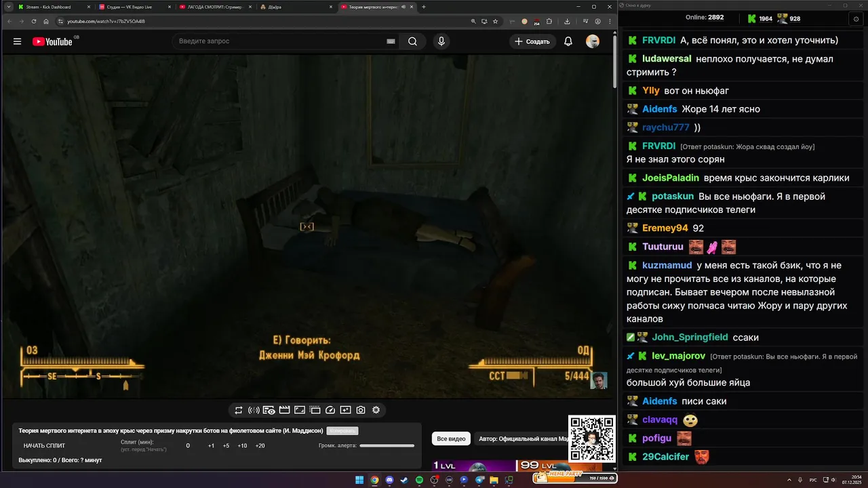Add +10 minutes to the split
The width and height of the screenshot is (868, 488).
coord(242,446)
